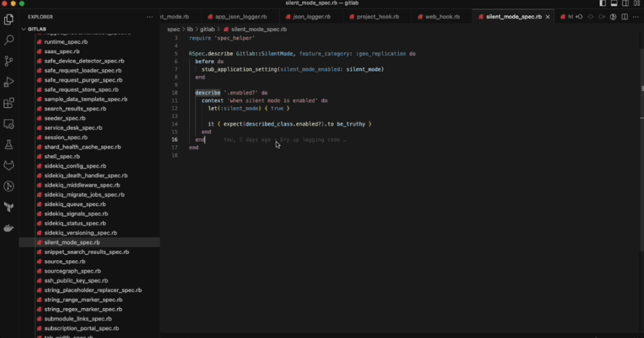Screen dimensions: 644x338
Task: Open the Extensions view
Action: pos(9,103)
